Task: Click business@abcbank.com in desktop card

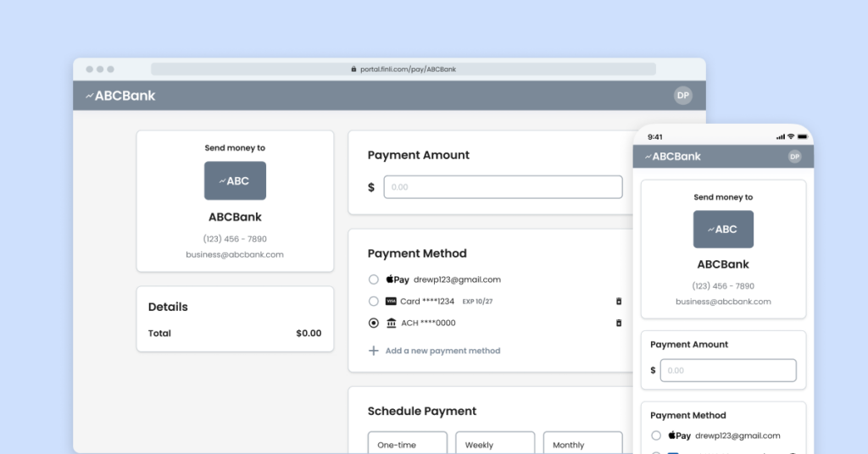Action: 235,254
